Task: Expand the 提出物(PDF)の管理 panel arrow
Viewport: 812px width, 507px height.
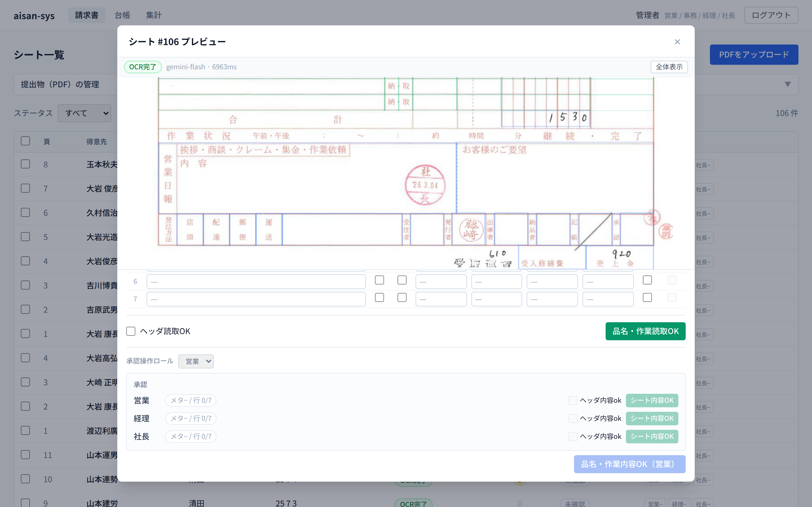Action: point(787,84)
